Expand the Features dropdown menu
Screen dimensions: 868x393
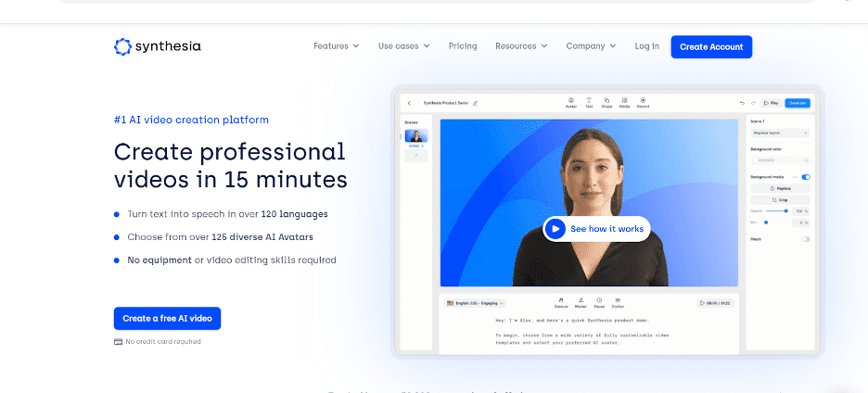click(x=336, y=46)
